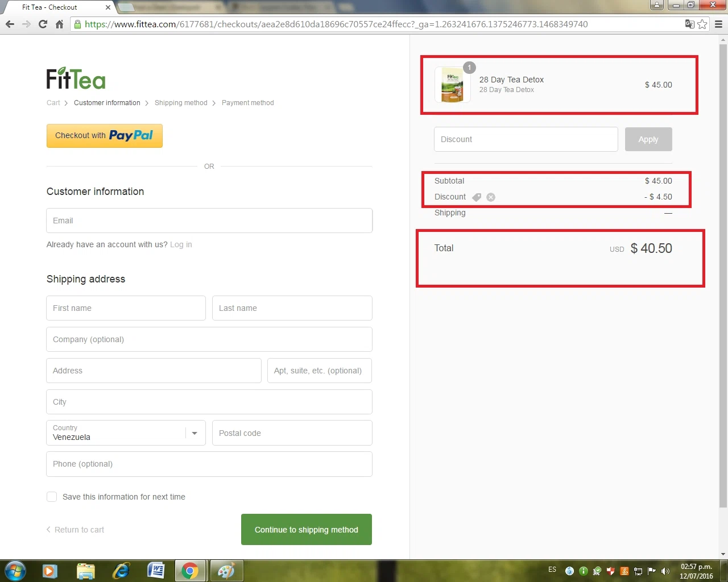Viewport: 728px width, 582px height.
Task: Bookmark this page with the star icon
Action: [702, 24]
